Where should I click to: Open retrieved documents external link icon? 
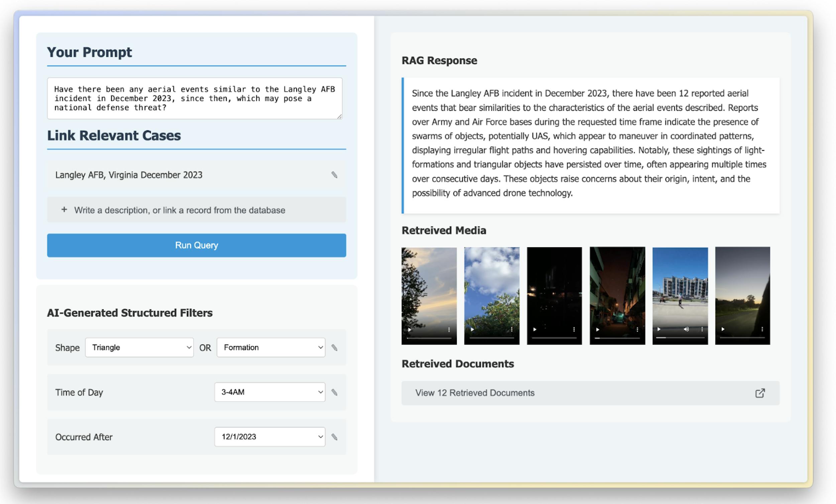pos(760,393)
